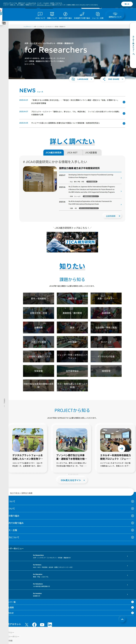This screenshot has height=644, width=136.
Task: Close the cookie banner with 閉じる
Action: click(x=127, y=4)
